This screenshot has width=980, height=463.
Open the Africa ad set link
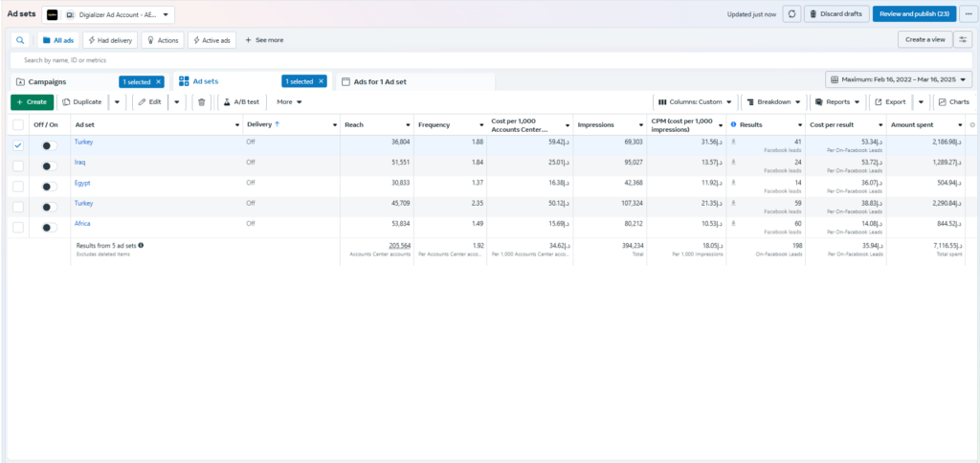(83, 223)
